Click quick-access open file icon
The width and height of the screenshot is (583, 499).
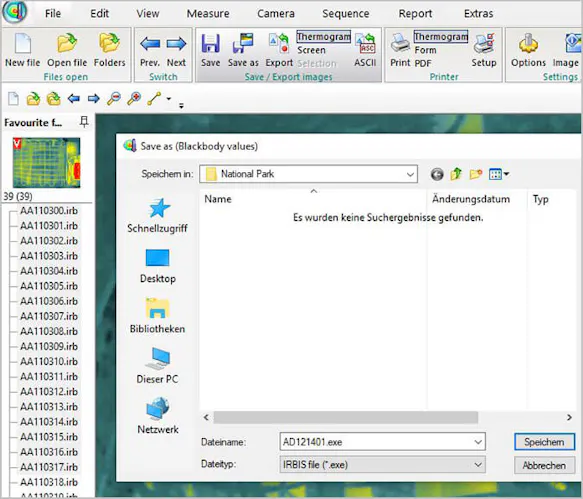[33, 99]
